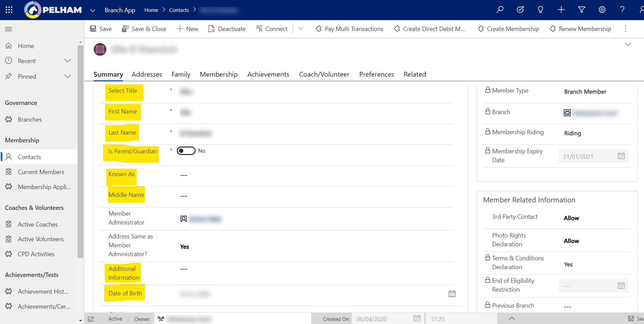Screen dimensions: 644x324
Task: Open the global search magnifier
Action: click(500, 10)
